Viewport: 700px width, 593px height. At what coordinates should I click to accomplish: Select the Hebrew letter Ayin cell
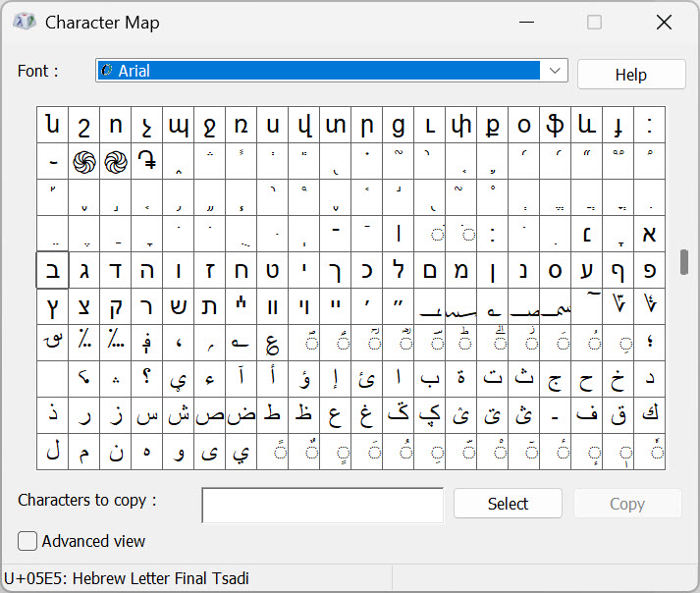pos(586,270)
